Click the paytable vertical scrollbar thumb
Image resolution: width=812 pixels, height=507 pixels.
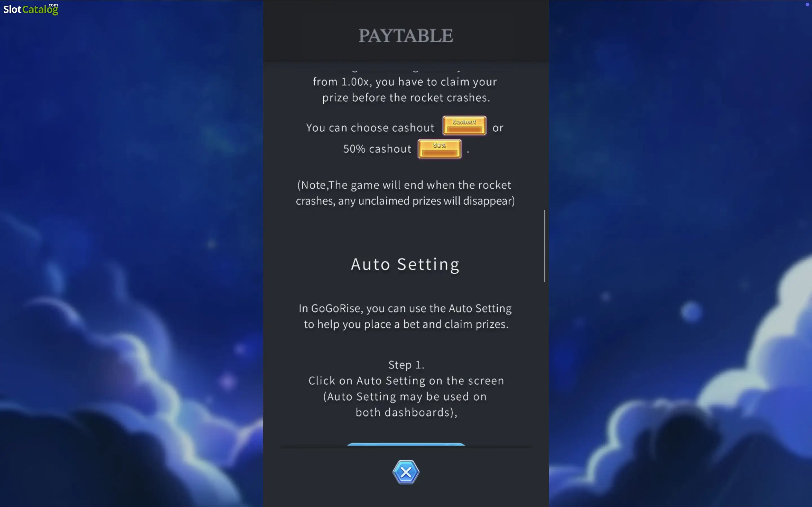coord(544,246)
